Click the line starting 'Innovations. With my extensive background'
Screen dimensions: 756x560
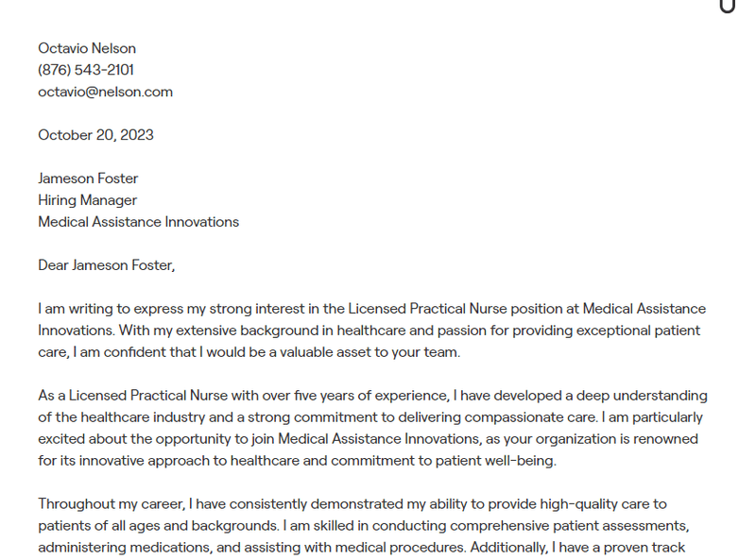click(x=369, y=331)
